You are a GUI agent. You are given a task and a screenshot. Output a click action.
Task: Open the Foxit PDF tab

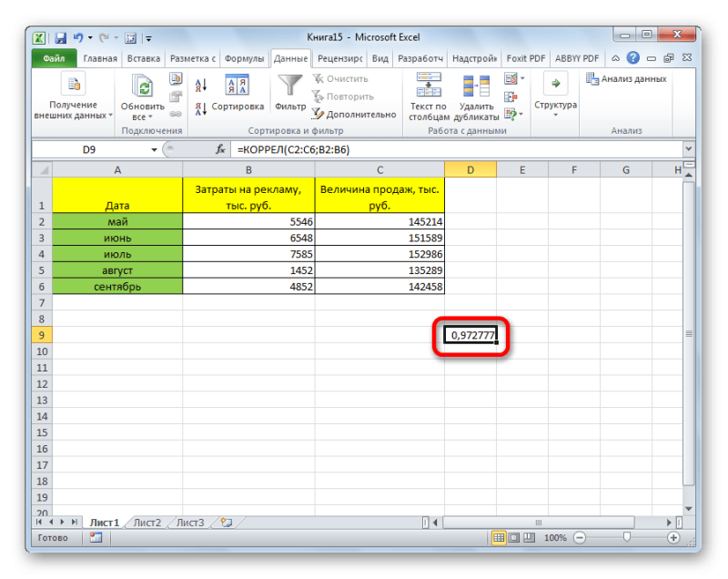tap(526, 58)
